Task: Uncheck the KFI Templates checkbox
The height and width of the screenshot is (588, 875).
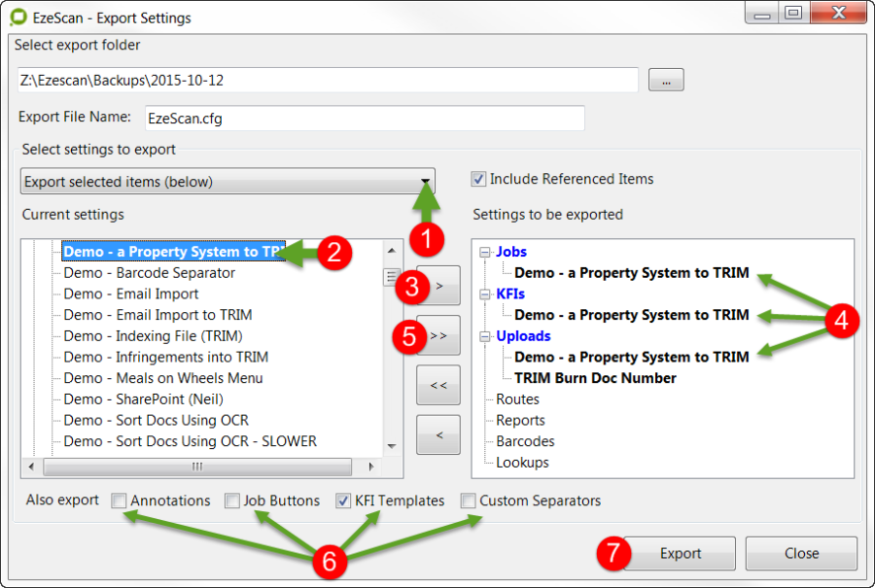Action: click(x=343, y=502)
